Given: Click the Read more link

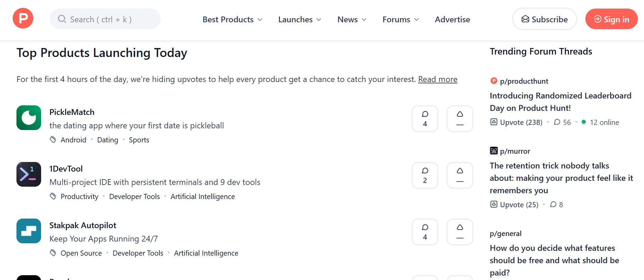Looking at the screenshot, I should 437,79.
